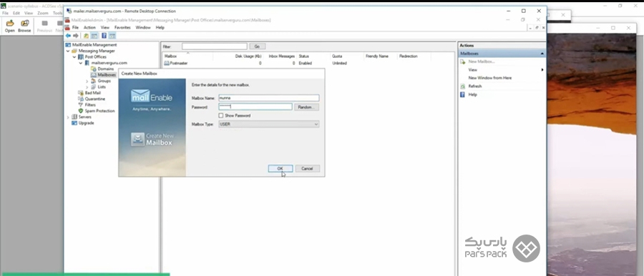This screenshot has height=276, width=644.
Task: Open the Action menu
Action: pyautogui.click(x=89, y=27)
